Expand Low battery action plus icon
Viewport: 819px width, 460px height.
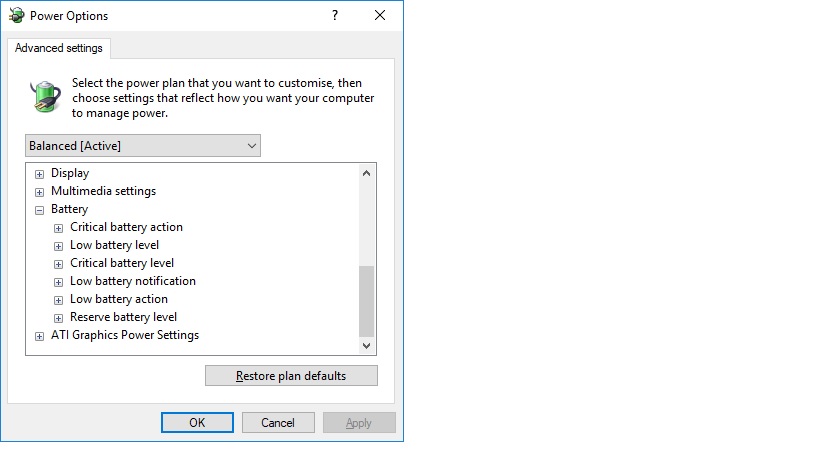click(x=58, y=300)
